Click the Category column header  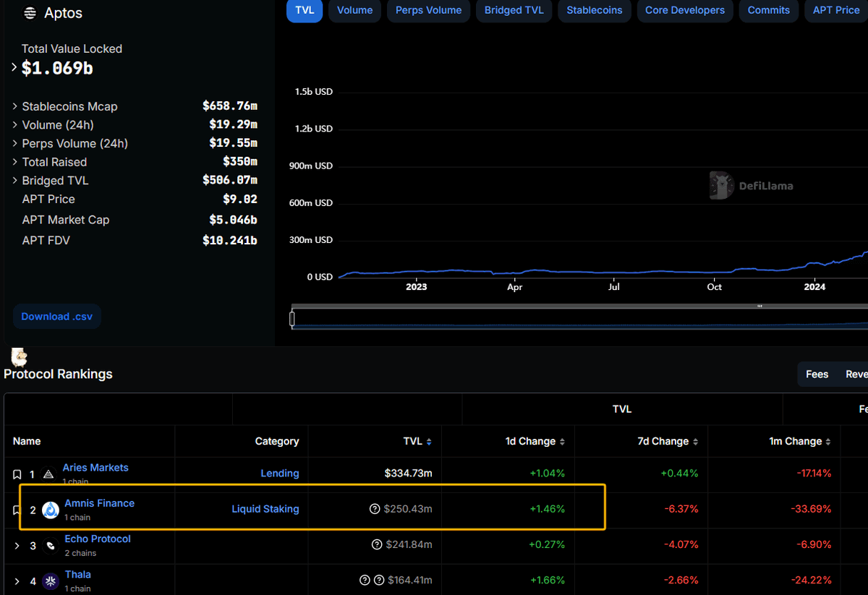click(277, 441)
